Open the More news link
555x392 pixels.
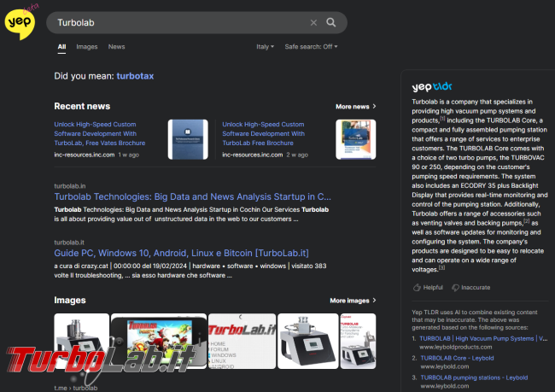[x=356, y=107]
